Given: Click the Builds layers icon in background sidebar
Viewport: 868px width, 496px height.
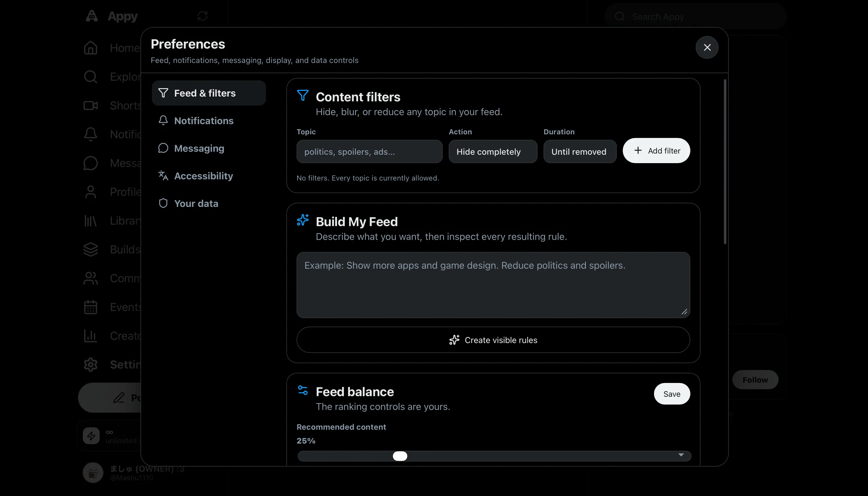Looking at the screenshot, I should [x=90, y=249].
